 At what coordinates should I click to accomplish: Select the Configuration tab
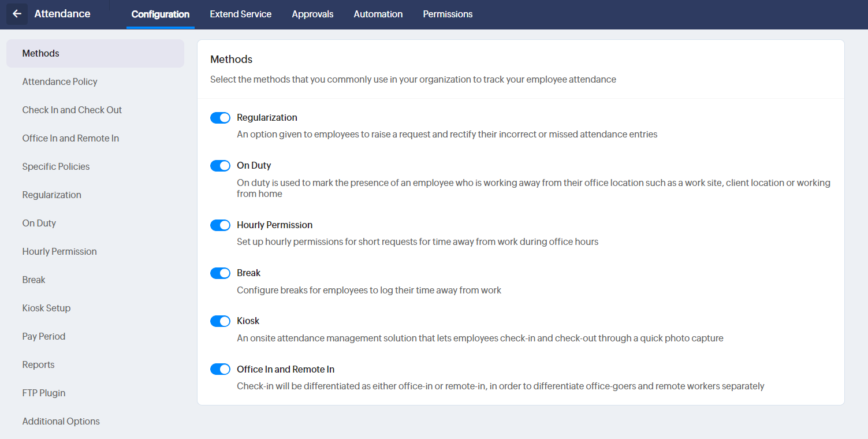161,14
